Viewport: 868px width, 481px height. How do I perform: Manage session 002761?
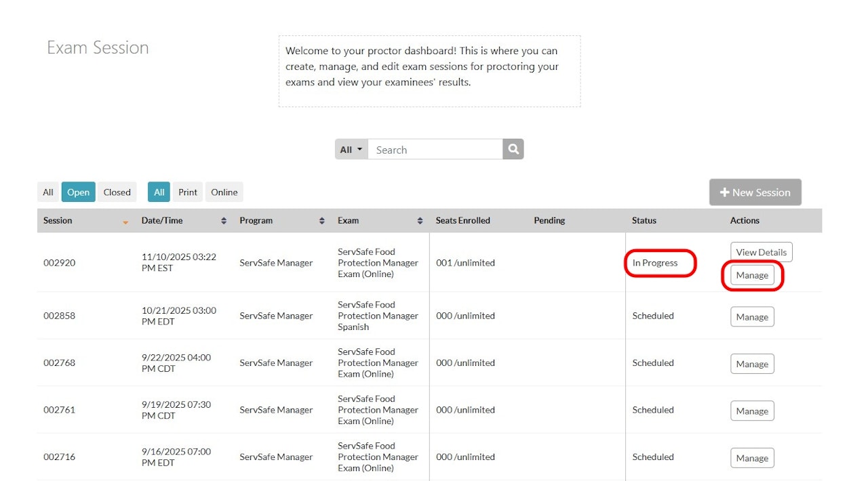click(x=752, y=411)
